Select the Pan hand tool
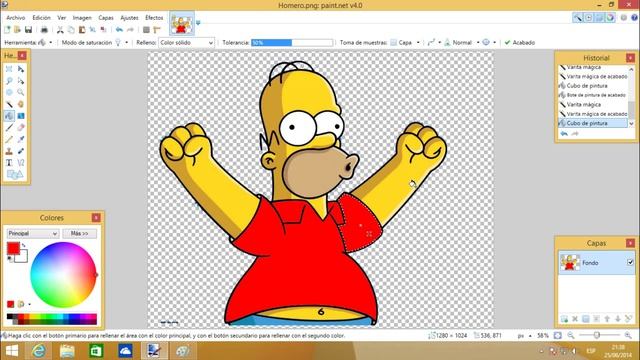Screen dimensions: 640x360 [x=21, y=104]
